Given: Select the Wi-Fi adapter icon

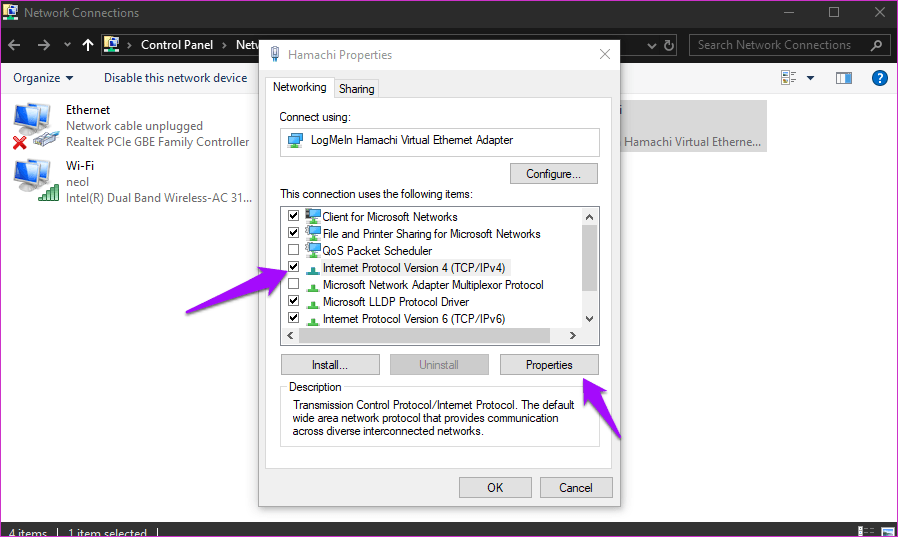Looking at the screenshot, I should pos(36,180).
